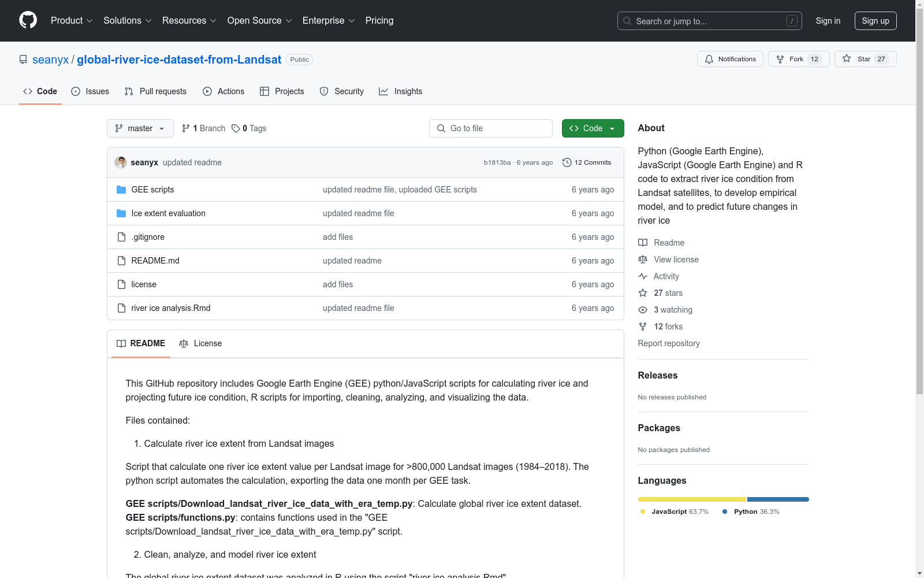Click the repository icon beside seanyx
Screen dimensions: 924x578
coord(23,60)
